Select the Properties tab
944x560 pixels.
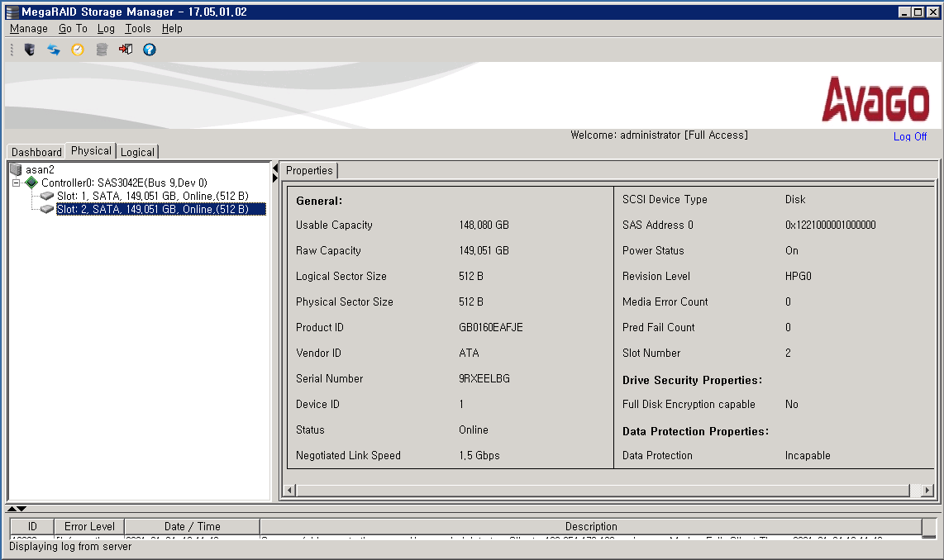pyautogui.click(x=309, y=170)
